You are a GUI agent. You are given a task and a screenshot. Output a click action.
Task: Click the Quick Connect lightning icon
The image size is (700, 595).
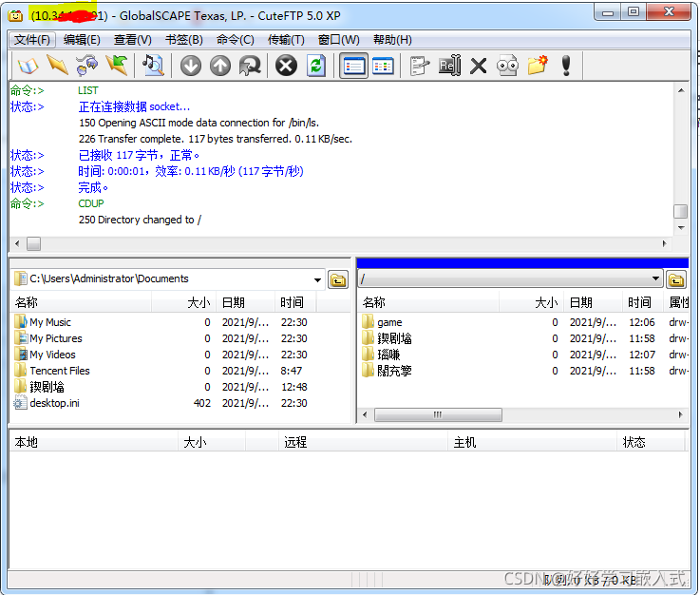click(x=57, y=67)
